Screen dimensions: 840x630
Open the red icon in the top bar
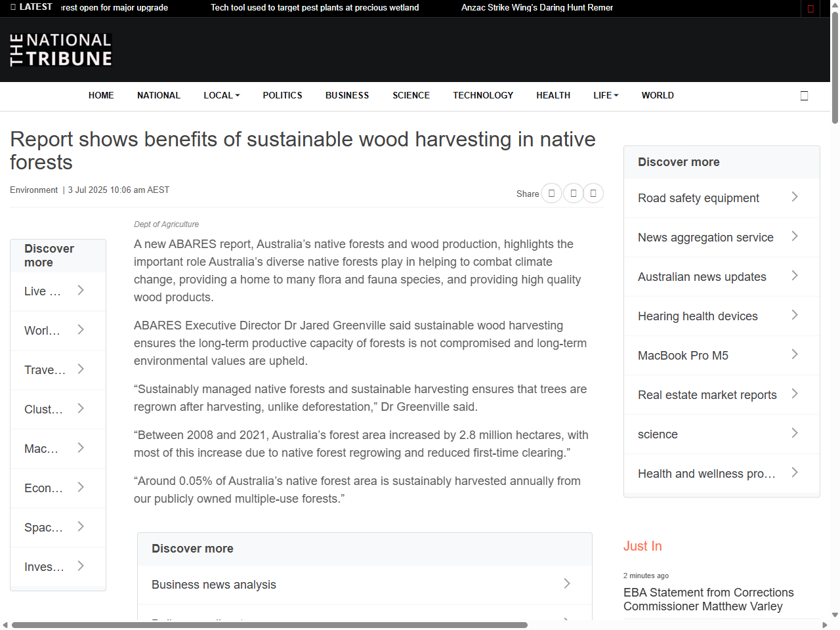(x=810, y=9)
